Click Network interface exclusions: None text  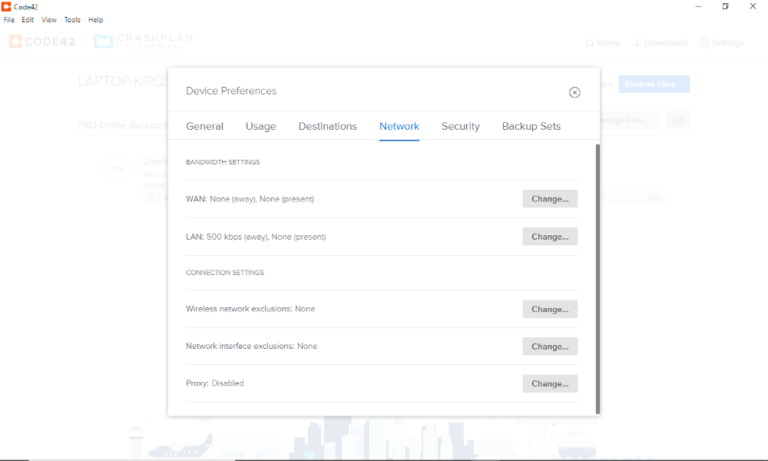(251, 346)
